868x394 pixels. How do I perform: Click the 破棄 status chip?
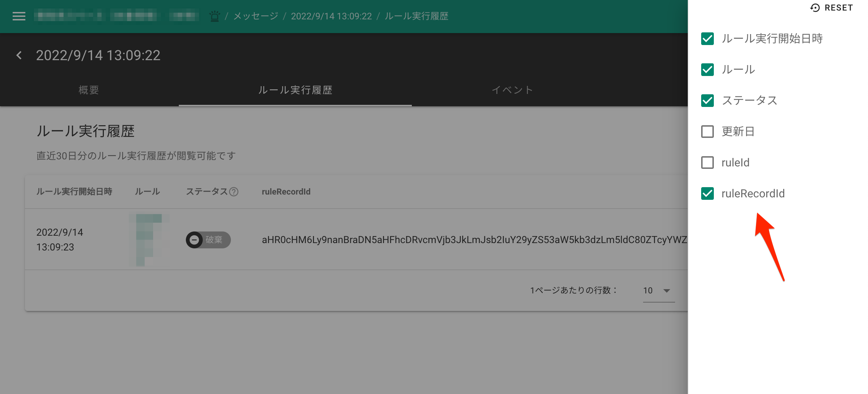pos(208,240)
